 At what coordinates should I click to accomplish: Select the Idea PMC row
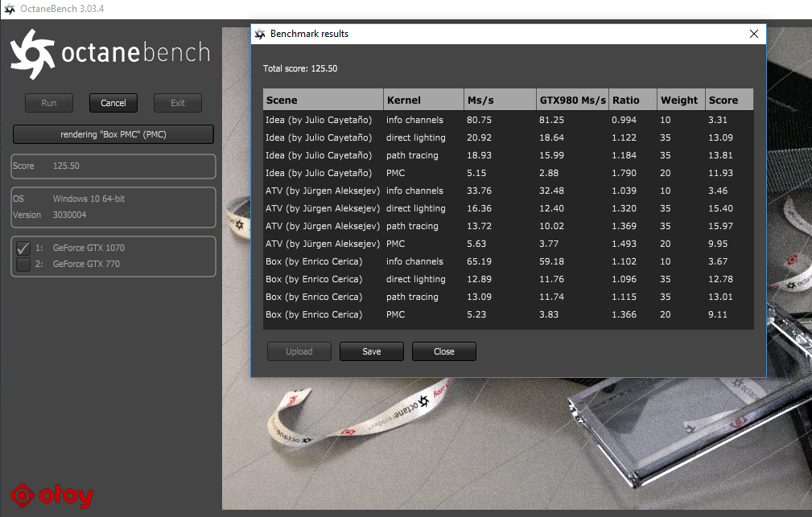pyautogui.click(x=508, y=173)
